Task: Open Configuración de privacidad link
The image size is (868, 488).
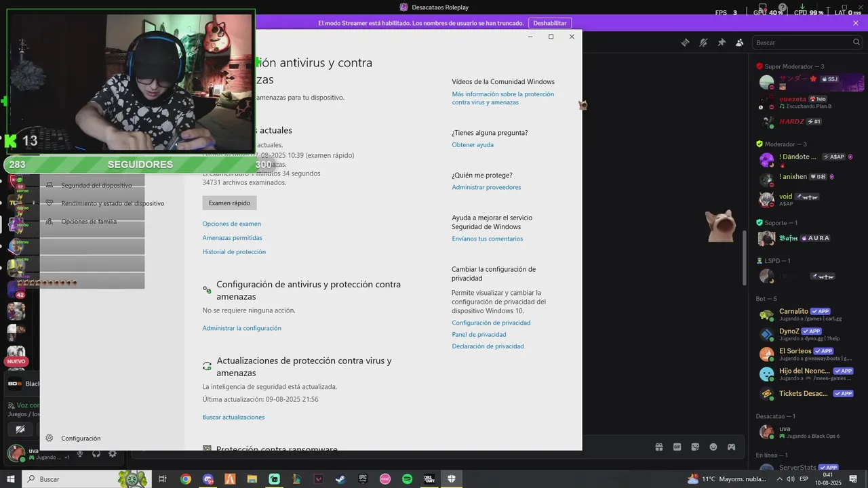Action: pyautogui.click(x=491, y=323)
